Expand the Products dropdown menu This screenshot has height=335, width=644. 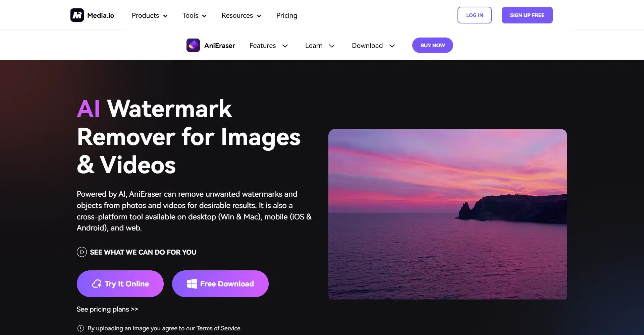point(150,15)
